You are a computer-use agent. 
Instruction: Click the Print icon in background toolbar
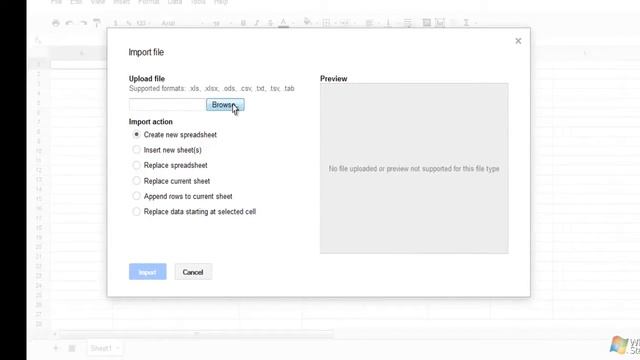pos(56,23)
